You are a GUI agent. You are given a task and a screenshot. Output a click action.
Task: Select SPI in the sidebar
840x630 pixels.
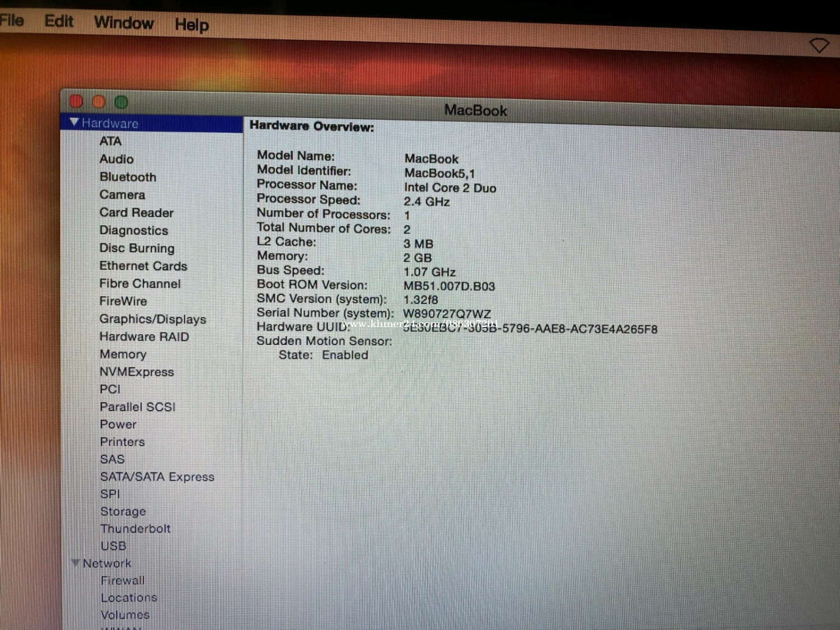(110, 494)
